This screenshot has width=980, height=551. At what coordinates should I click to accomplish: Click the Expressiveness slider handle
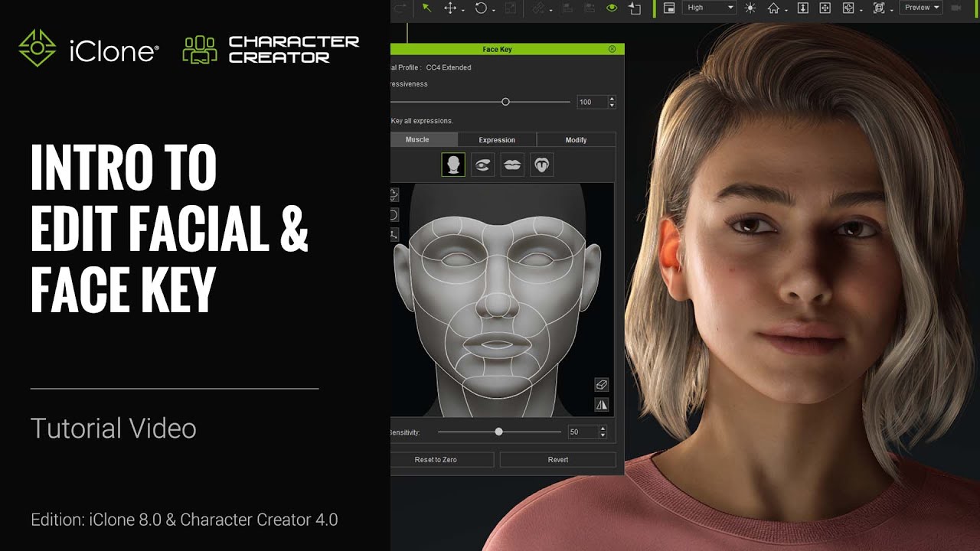click(505, 102)
